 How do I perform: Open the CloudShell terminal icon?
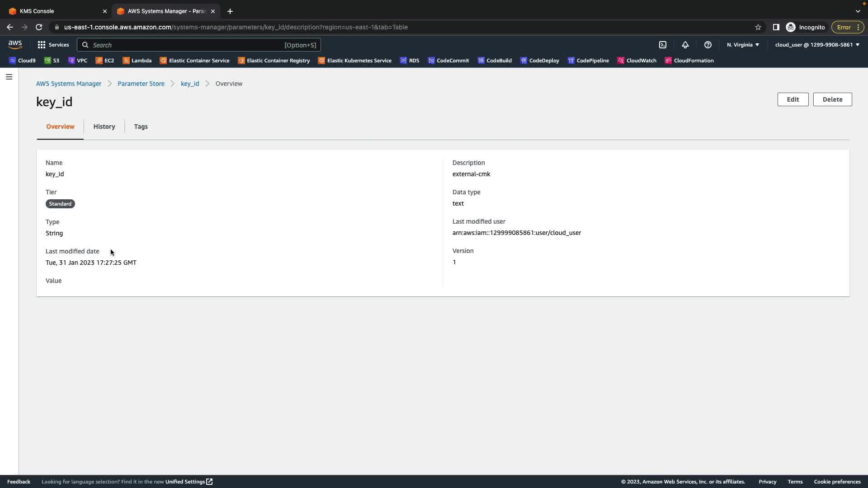[x=663, y=45]
